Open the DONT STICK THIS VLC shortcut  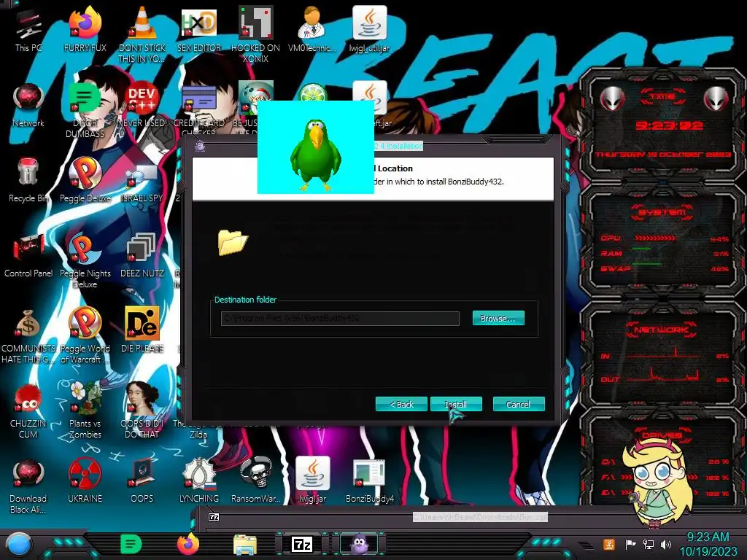tap(142, 35)
